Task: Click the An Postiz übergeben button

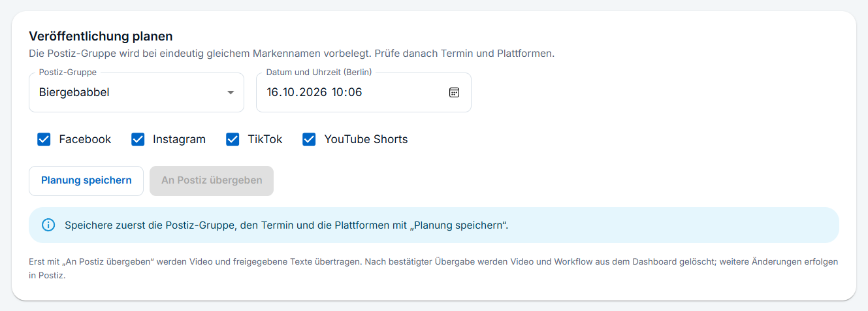Action: tap(212, 181)
